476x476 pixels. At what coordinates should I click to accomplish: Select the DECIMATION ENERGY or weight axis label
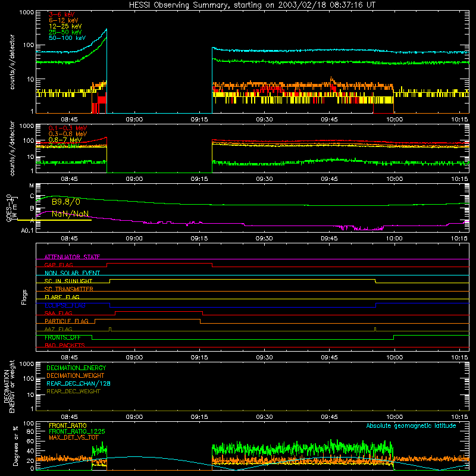click(9, 386)
